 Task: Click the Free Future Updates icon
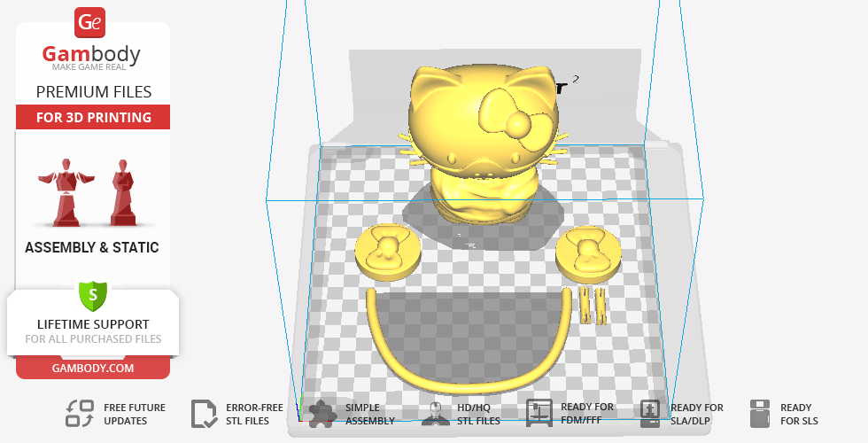tap(80, 413)
